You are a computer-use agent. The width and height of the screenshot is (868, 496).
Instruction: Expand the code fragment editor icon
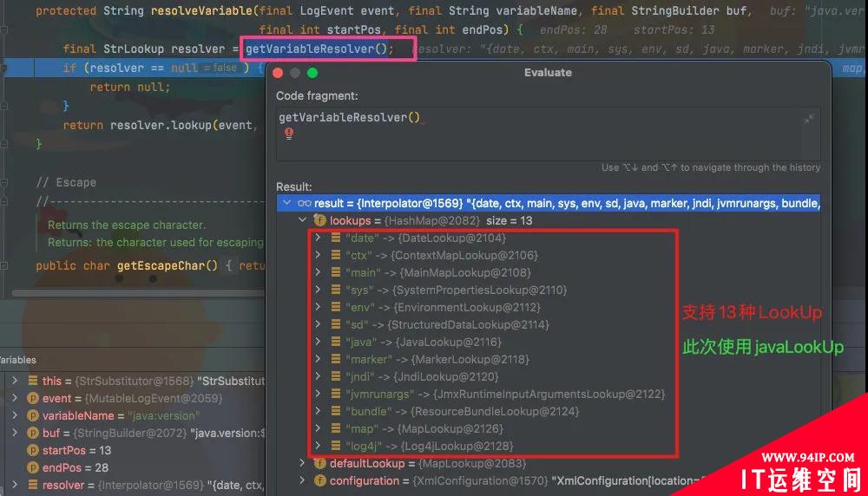click(809, 118)
